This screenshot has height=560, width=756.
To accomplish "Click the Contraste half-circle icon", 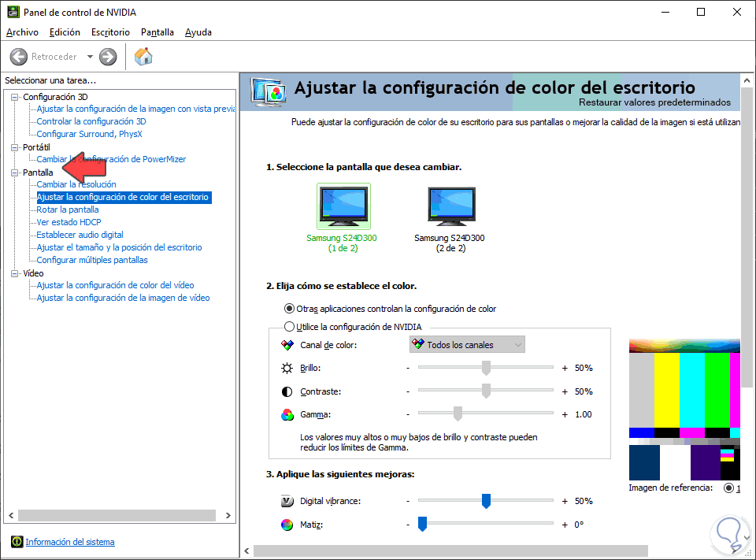I will (x=287, y=391).
